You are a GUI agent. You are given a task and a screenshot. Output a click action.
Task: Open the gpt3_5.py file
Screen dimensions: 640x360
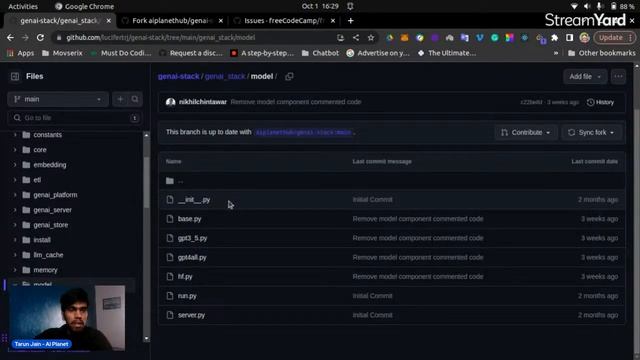coord(192,238)
